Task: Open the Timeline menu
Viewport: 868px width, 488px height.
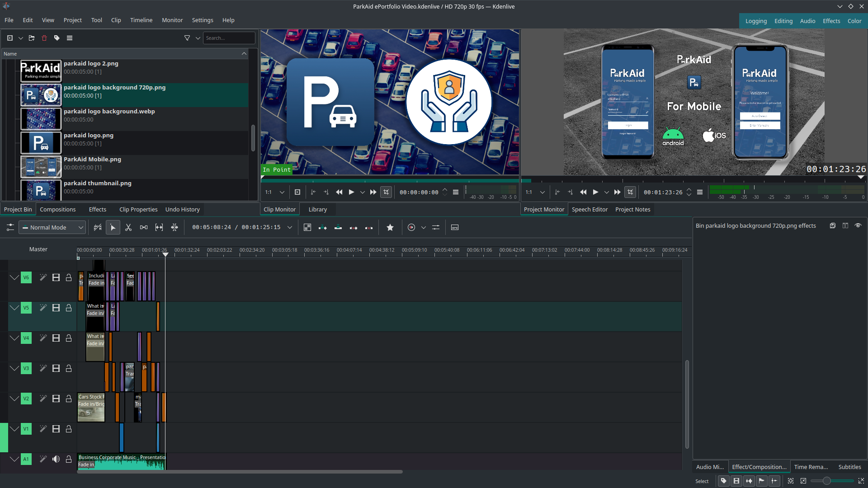Action: (141, 20)
